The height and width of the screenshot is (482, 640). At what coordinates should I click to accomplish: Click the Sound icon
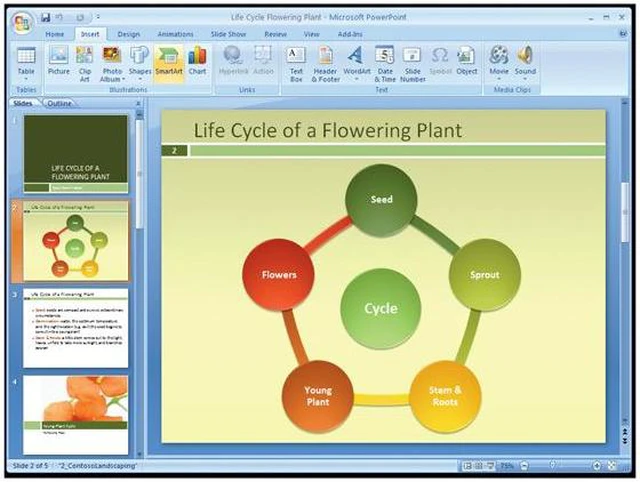point(525,55)
